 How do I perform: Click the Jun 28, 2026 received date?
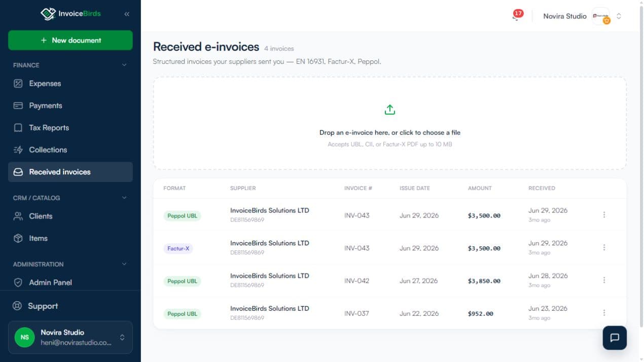[548, 276]
